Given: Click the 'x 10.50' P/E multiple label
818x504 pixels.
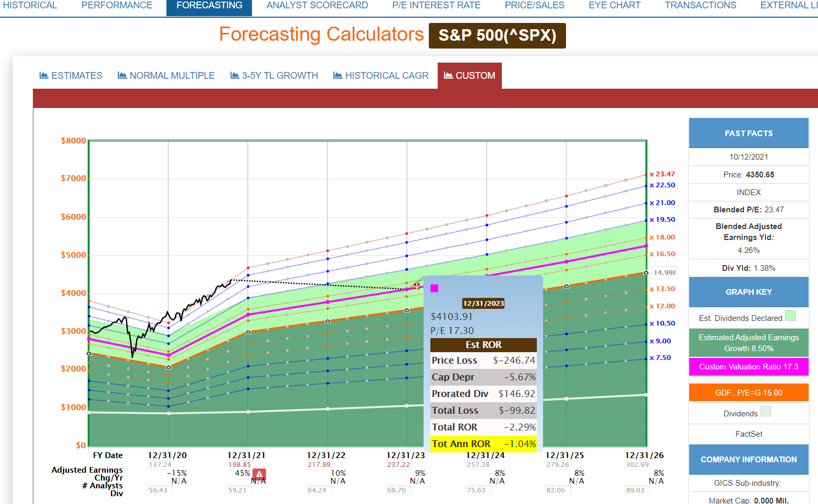Looking at the screenshot, I should click(662, 323).
